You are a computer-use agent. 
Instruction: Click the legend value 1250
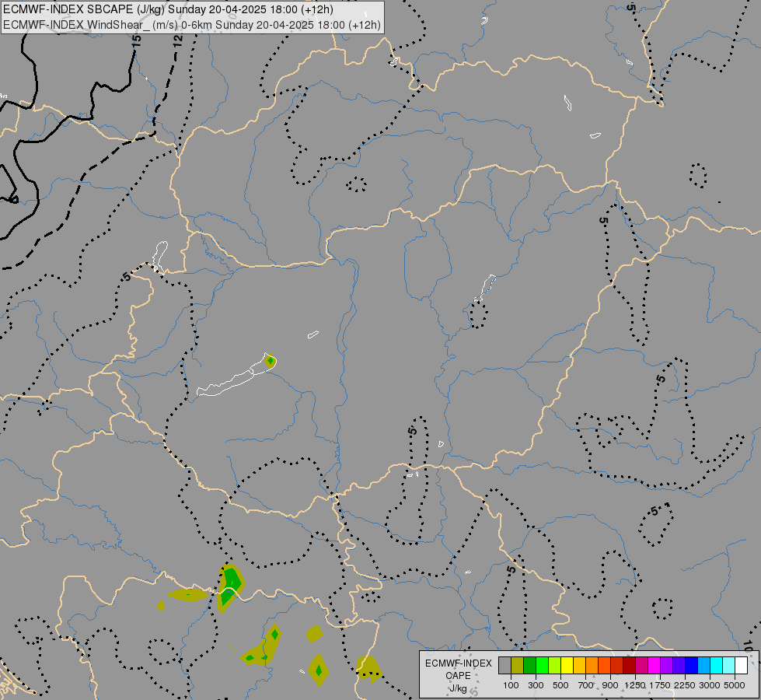pyautogui.click(x=635, y=685)
